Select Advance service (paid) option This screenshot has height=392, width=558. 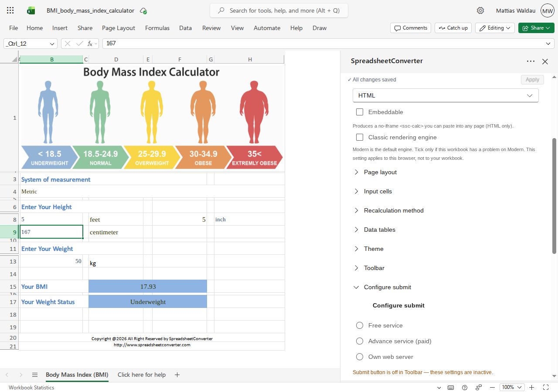(360, 341)
